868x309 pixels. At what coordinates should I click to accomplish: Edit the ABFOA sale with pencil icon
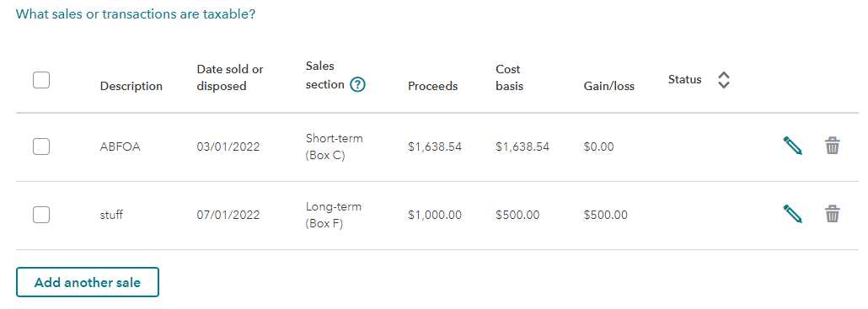click(x=792, y=146)
